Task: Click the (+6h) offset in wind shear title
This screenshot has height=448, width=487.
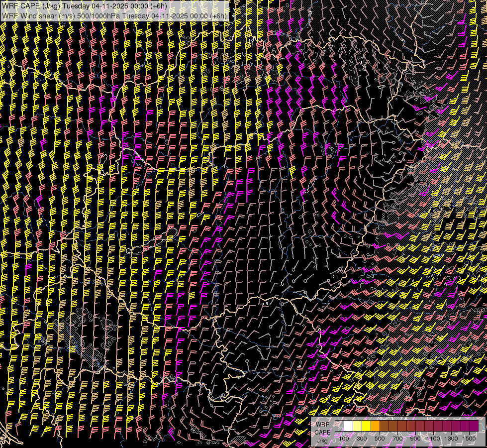Action: click(218, 15)
